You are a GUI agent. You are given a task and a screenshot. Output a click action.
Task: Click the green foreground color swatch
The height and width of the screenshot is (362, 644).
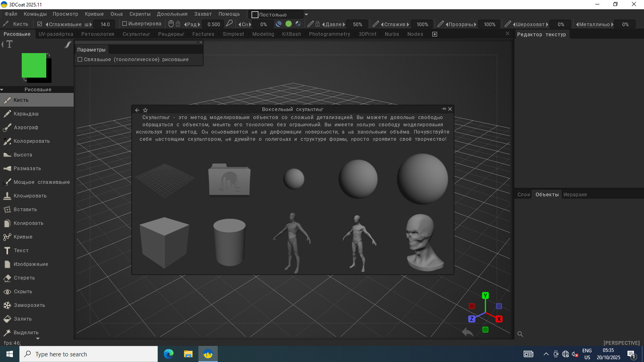pos(34,65)
